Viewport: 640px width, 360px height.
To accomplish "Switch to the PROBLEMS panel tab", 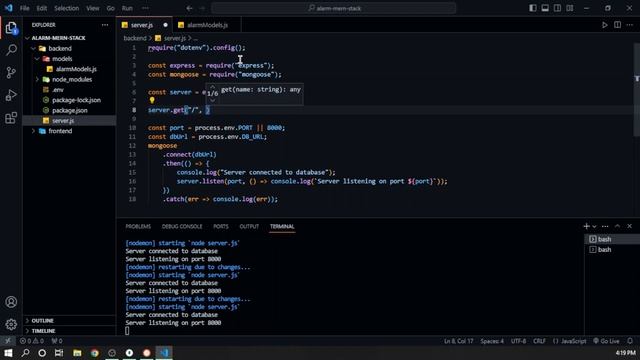I will coord(138,227).
